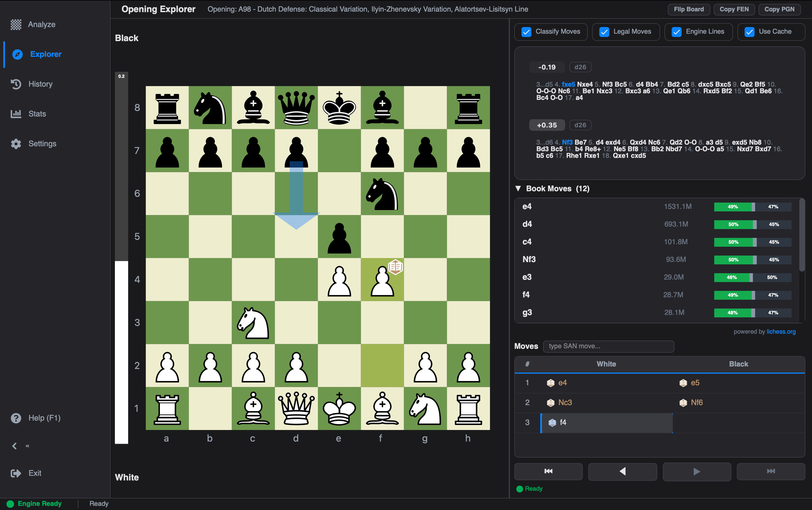812x510 pixels.
Task: Toggle the Use Cache checkbox
Action: [x=749, y=32]
